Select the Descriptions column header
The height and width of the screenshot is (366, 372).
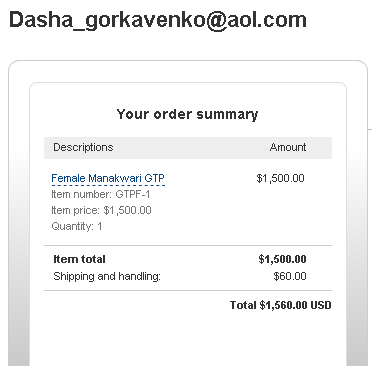(83, 147)
